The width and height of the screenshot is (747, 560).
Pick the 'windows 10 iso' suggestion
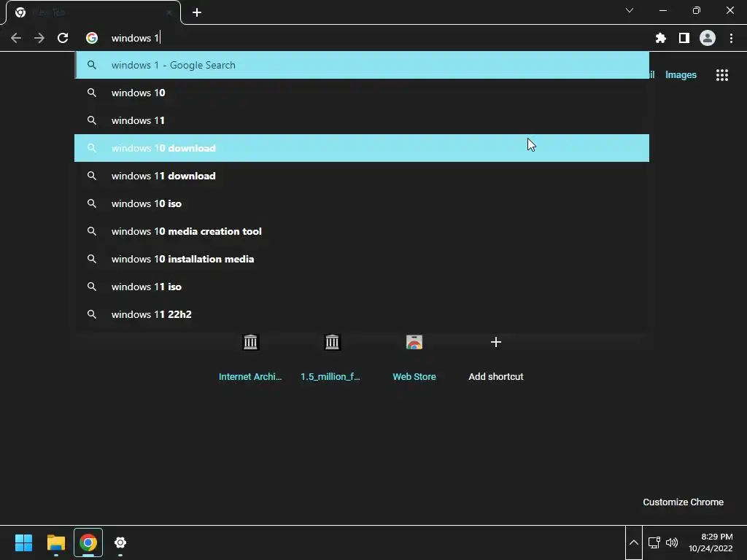tap(362, 203)
